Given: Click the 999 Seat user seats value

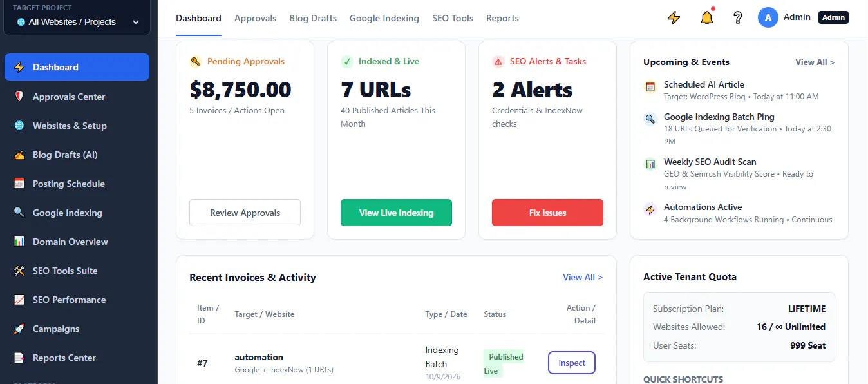Looking at the screenshot, I should [807, 345].
